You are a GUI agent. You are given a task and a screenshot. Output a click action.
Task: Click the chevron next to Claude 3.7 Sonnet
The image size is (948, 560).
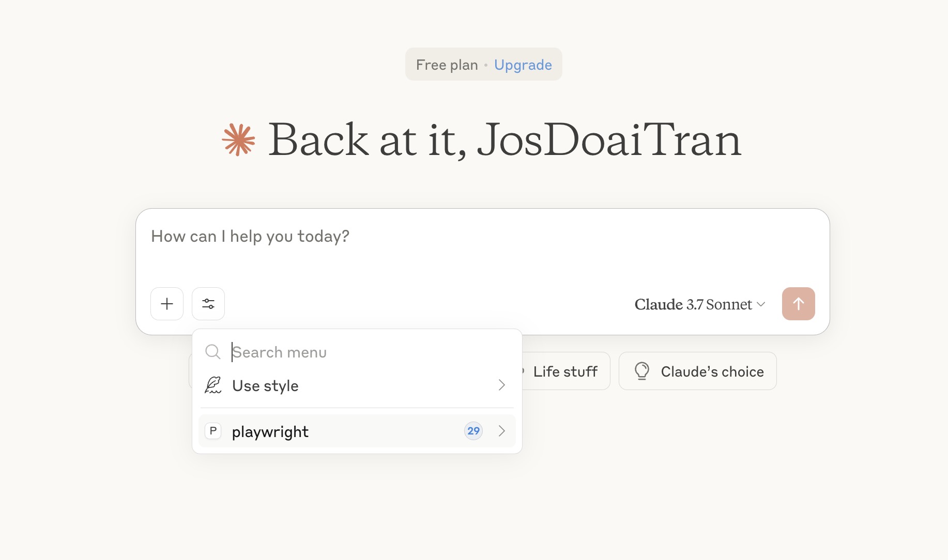(761, 304)
